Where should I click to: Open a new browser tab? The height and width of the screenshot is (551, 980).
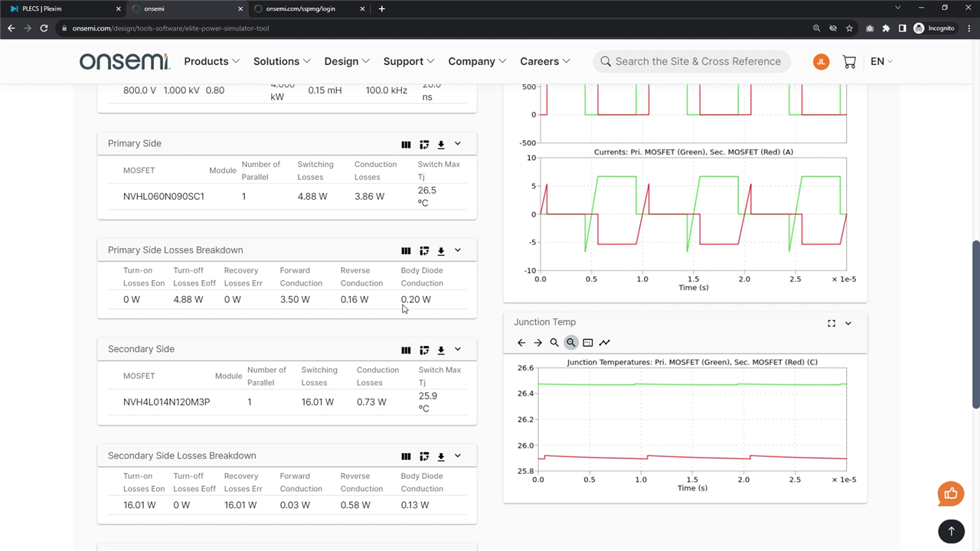click(x=382, y=8)
